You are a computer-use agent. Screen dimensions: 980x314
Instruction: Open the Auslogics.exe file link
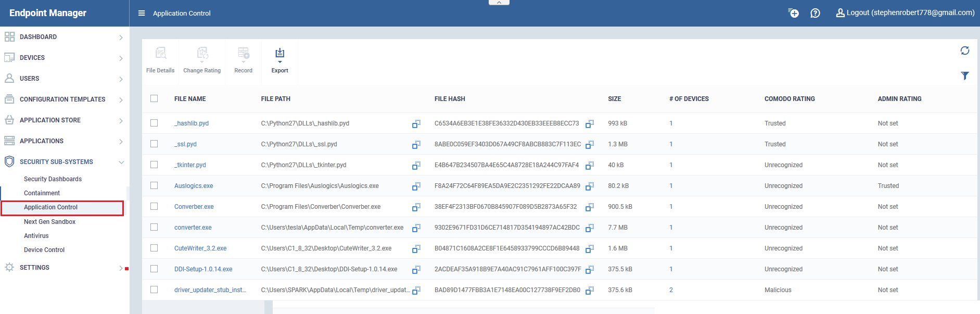[x=194, y=186]
